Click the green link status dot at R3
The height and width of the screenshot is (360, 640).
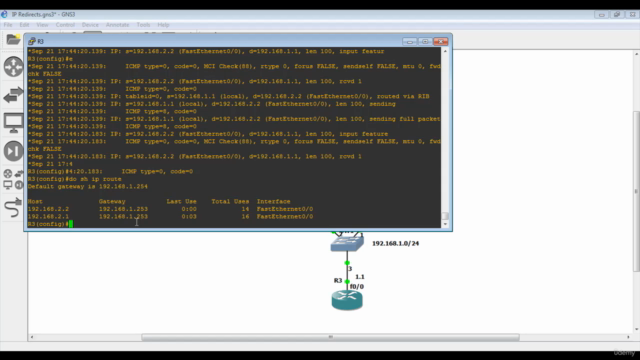347,282
